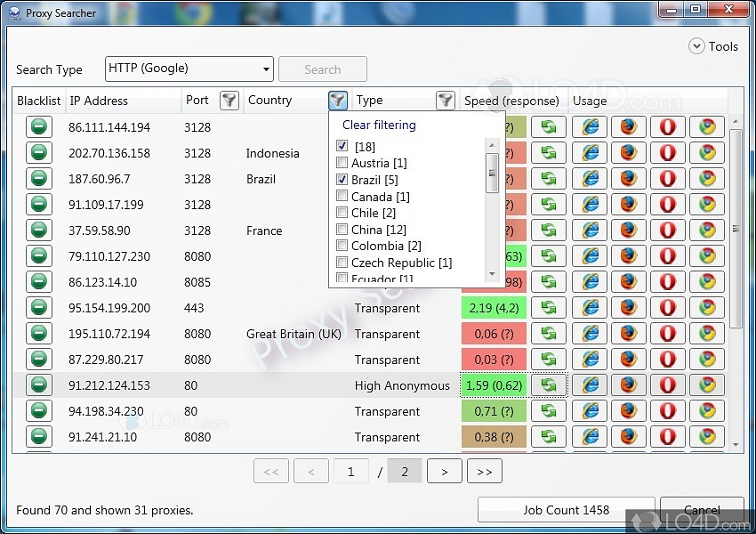Click Chrome icon in 37.59.58.90 row
Image resolution: width=756 pixels, height=534 pixels.
(706, 231)
